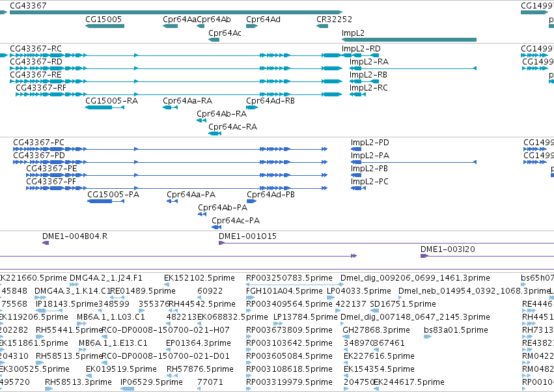Select EST EK244617.5prime
The width and height of the screenshot is (554, 392).
tap(409, 382)
